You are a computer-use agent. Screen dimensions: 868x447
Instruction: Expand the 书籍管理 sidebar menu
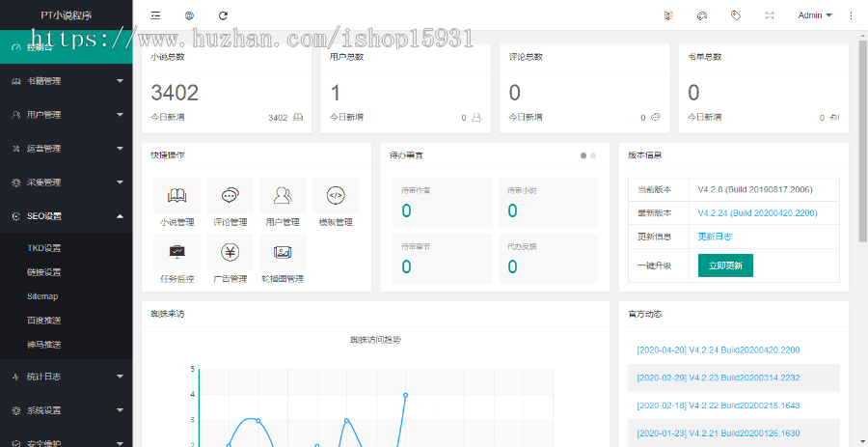tap(66, 81)
